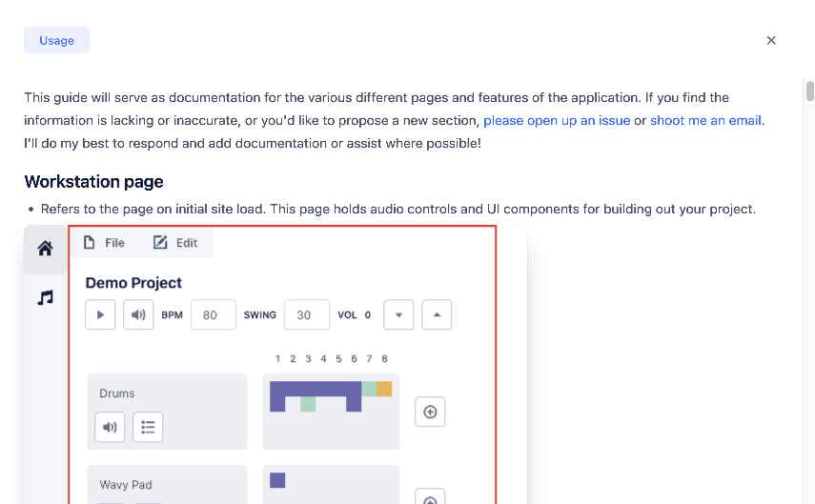Select the Usage tab

56,41
